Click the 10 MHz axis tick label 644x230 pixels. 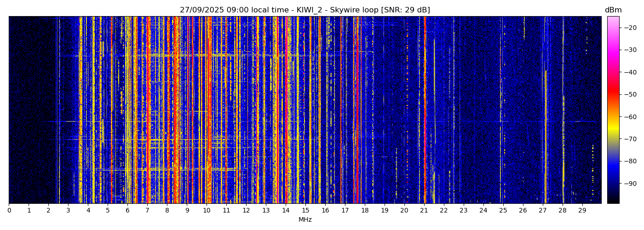click(207, 210)
